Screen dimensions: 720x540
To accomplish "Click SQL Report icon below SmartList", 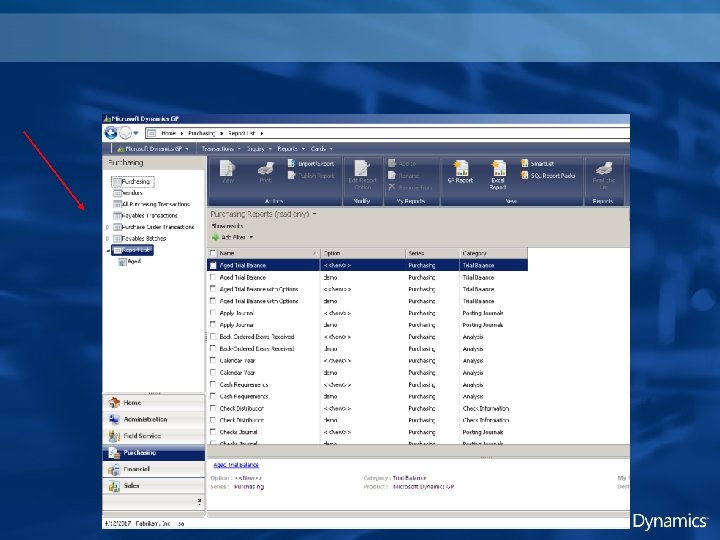I will [x=548, y=175].
